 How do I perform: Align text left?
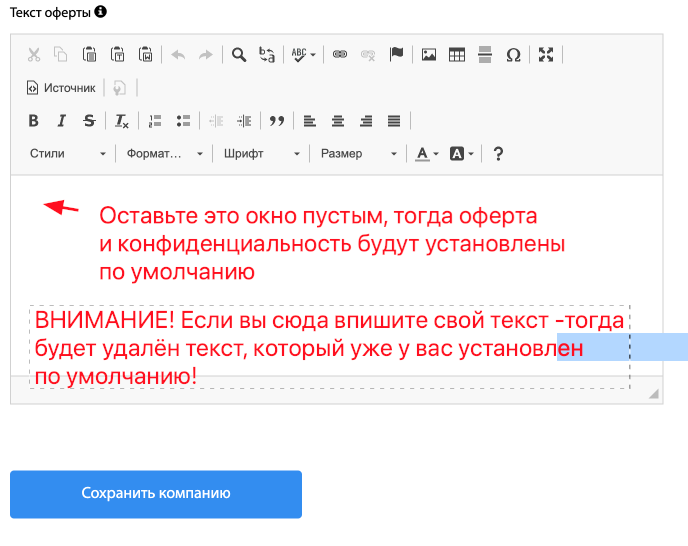click(310, 121)
